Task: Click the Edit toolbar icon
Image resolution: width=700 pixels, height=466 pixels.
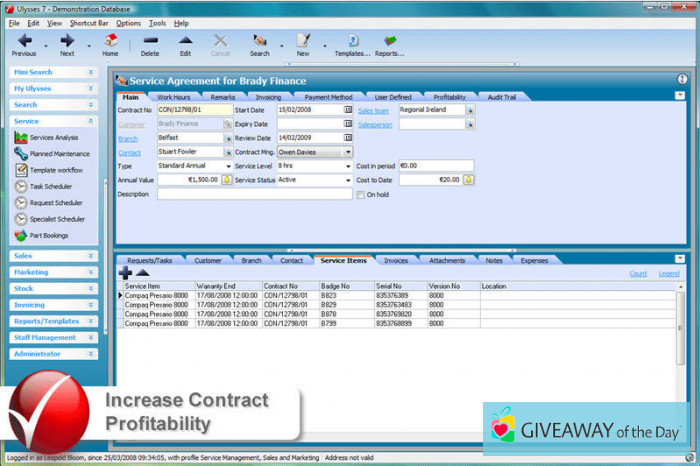Action: 185,41
